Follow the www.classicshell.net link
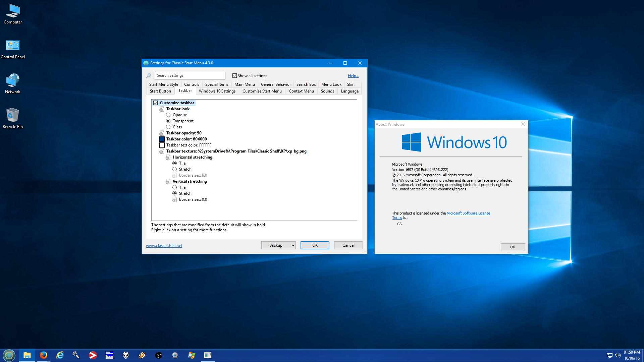644x362 pixels. (x=164, y=246)
